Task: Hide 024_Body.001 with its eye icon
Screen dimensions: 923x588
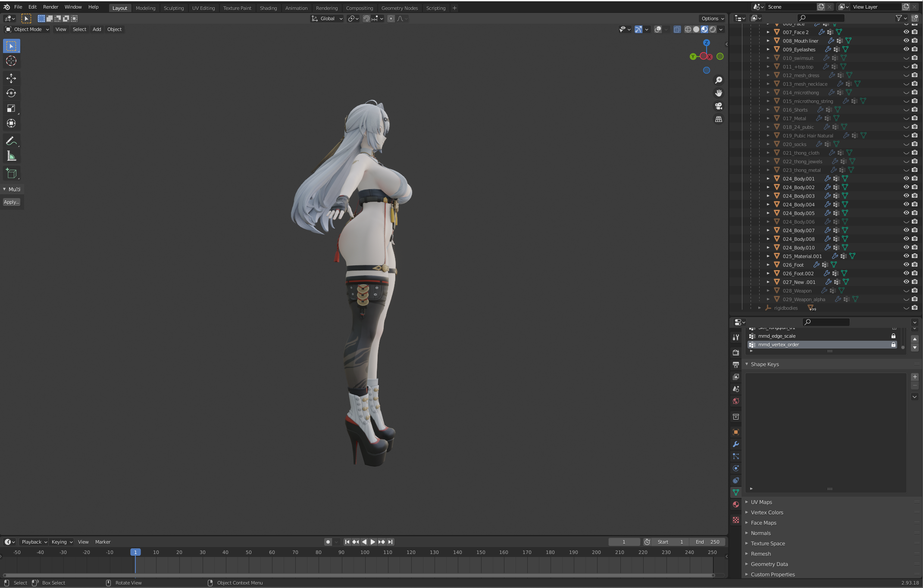Action: point(906,178)
